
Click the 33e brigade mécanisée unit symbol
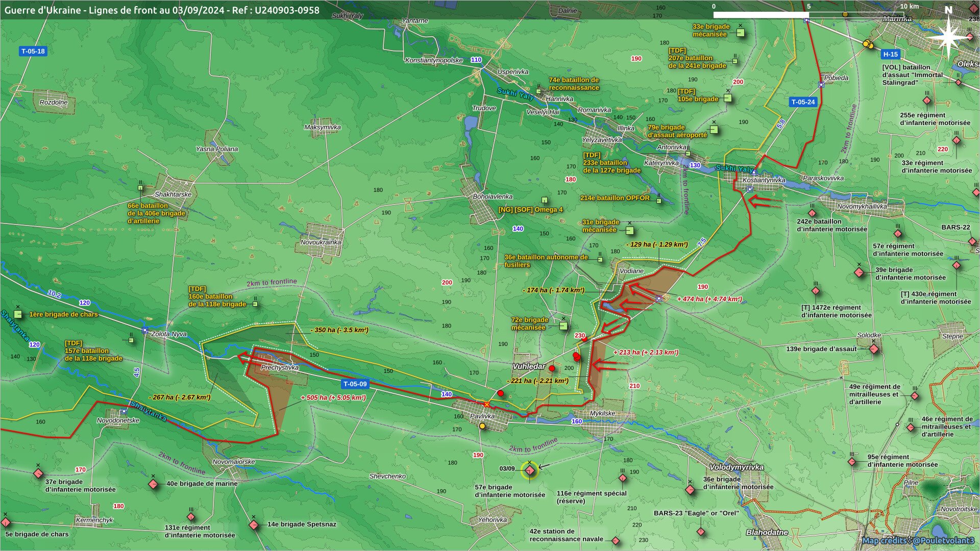pyautogui.click(x=740, y=32)
